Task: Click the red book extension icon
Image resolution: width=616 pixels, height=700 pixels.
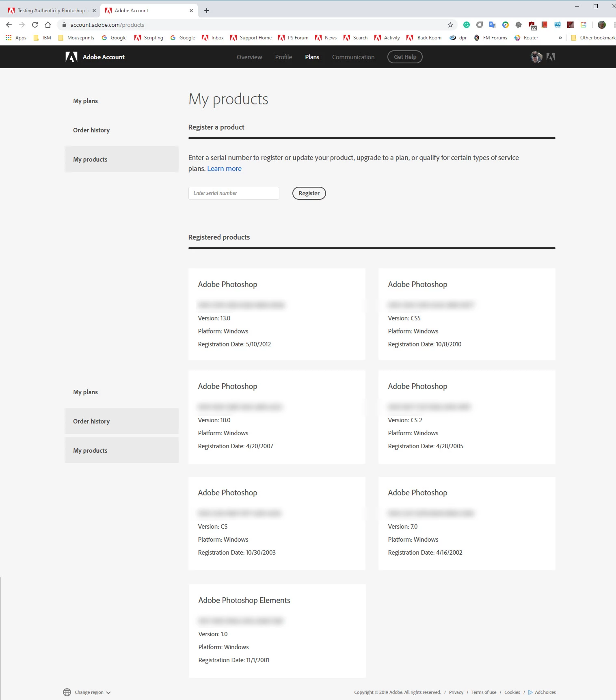Action: tap(545, 25)
